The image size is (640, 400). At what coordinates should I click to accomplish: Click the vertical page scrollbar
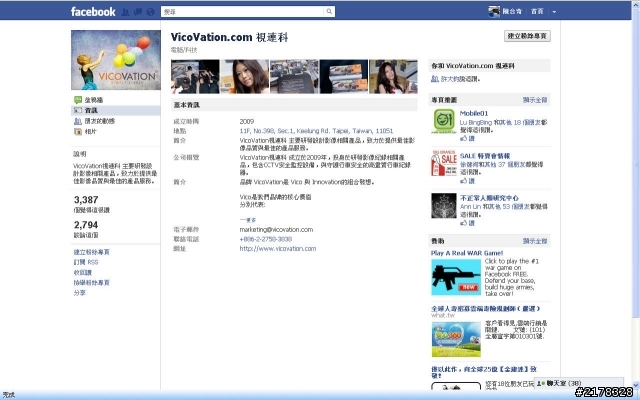pos(636,163)
